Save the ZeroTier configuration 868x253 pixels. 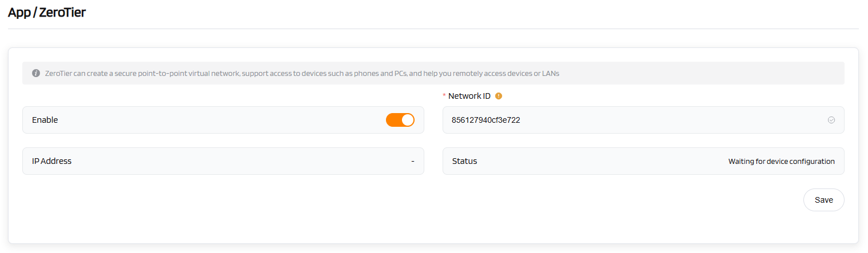tap(823, 200)
